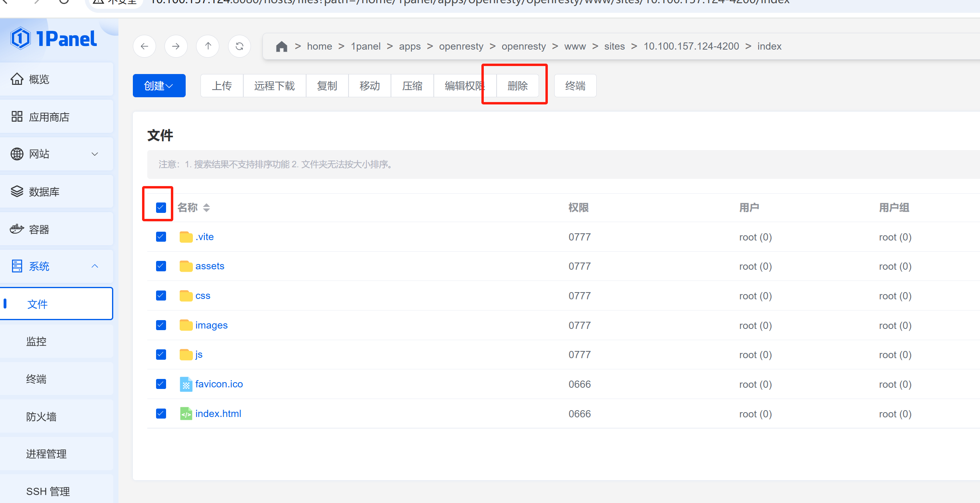980x503 pixels.
Task: Click the 1Panel logo
Action: pyautogui.click(x=54, y=39)
